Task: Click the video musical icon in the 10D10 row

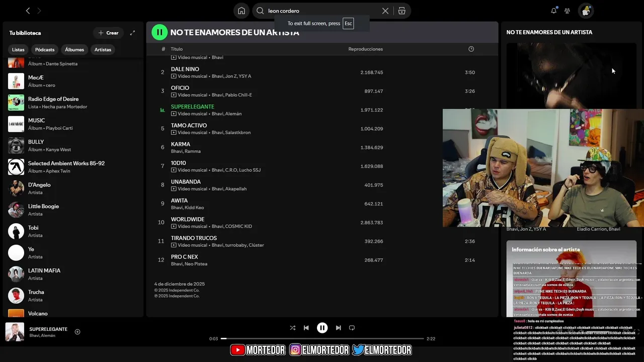Action: click(174, 170)
